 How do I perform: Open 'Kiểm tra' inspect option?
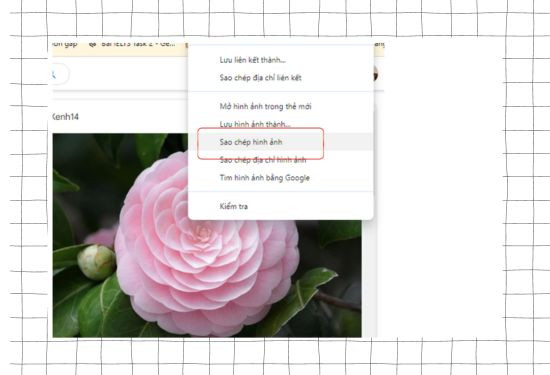coord(281,206)
